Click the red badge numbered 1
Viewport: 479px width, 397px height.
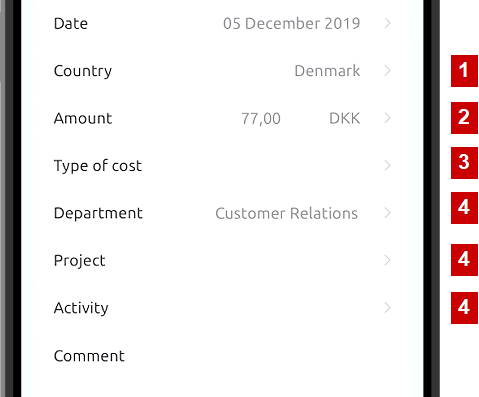(x=464, y=71)
